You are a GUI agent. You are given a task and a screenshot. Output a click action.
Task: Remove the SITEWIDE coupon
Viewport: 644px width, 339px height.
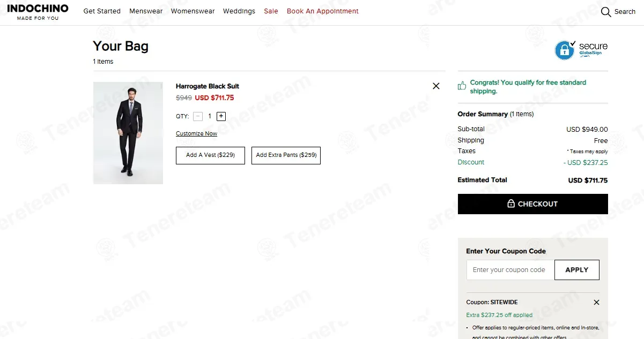(596, 303)
